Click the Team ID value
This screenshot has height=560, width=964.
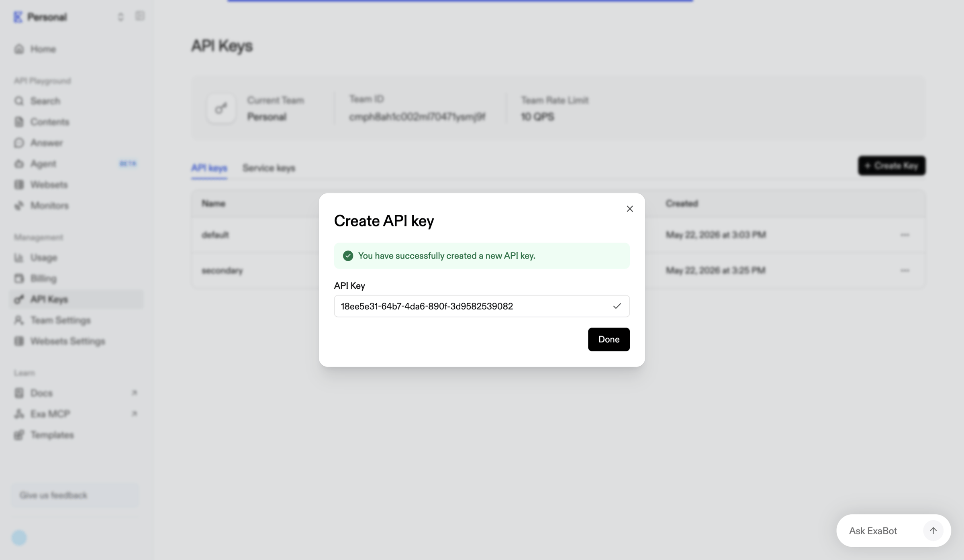point(417,116)
